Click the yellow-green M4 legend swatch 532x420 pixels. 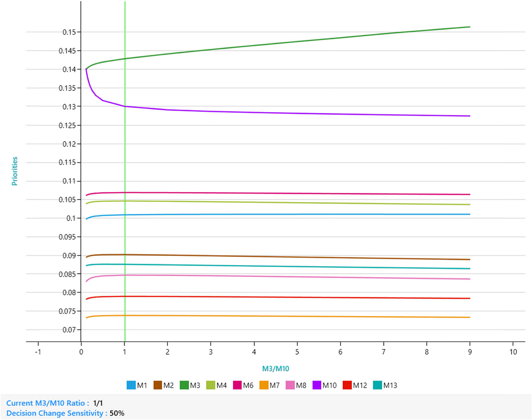point(211,385)
